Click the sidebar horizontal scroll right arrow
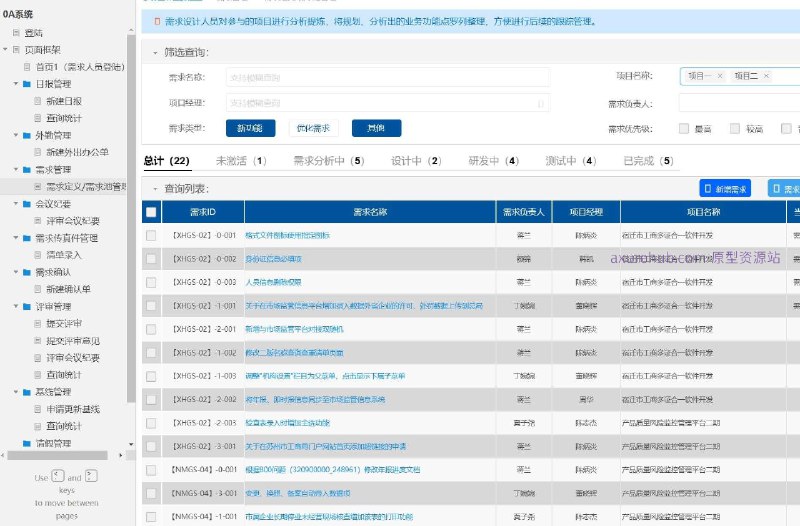This screenshot has width=800, height=526. coord(121,455)
